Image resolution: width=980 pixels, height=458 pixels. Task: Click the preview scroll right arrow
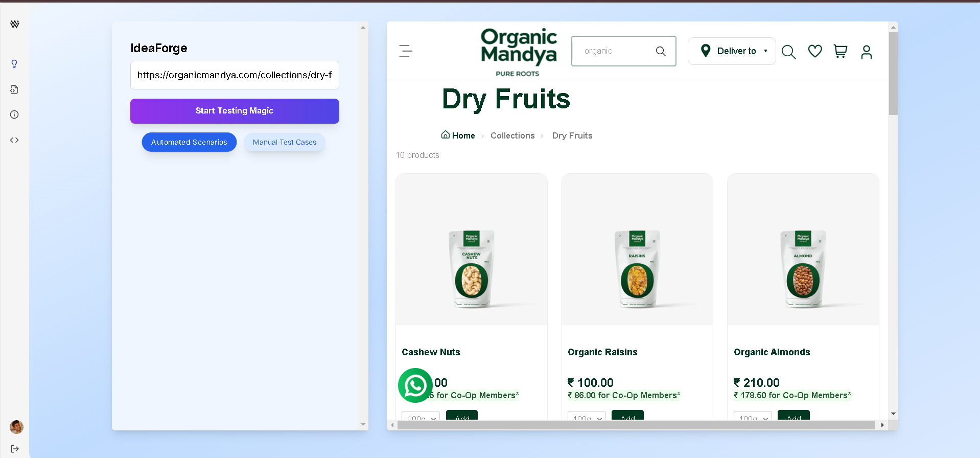pos(882,425)
